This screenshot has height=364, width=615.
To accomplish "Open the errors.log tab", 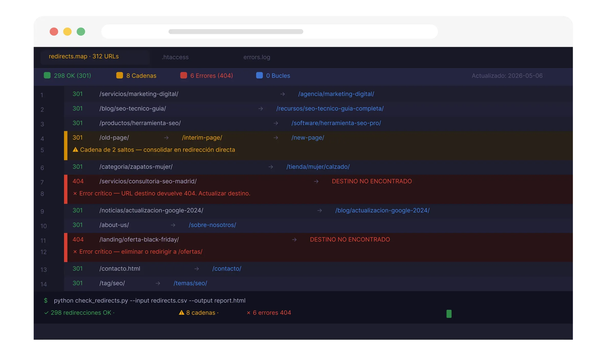I will [257, 57].
